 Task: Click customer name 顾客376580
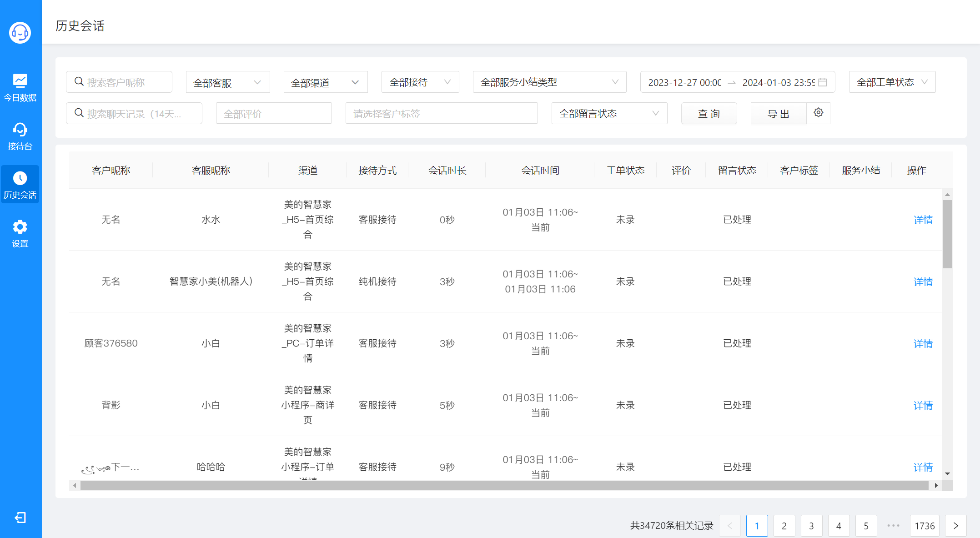(111, 343)
